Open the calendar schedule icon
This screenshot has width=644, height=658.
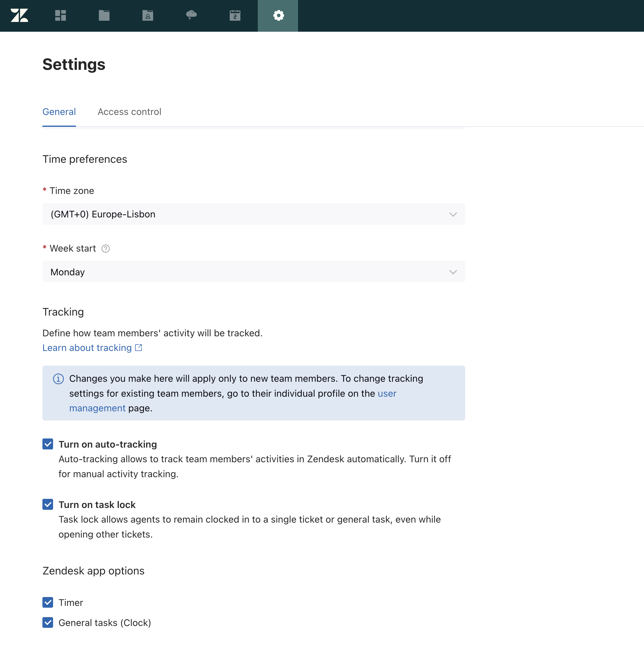click(x=235, y=16)
